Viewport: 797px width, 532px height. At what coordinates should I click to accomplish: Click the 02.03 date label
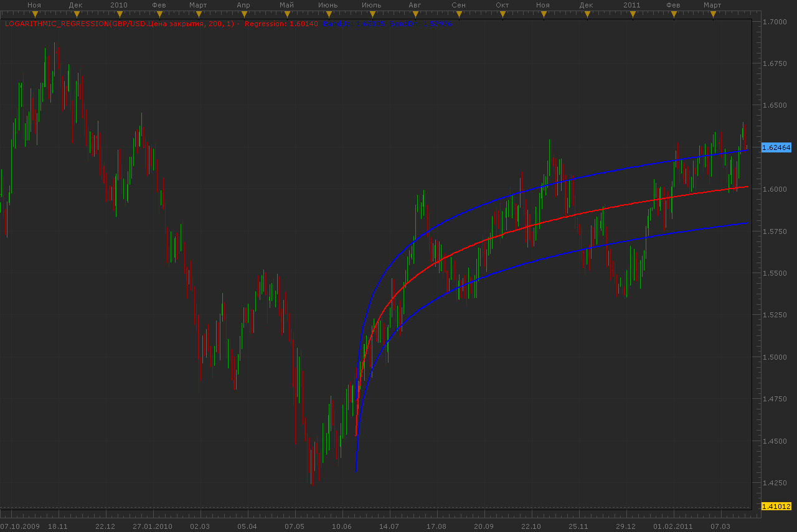click(x=200, y=526)
